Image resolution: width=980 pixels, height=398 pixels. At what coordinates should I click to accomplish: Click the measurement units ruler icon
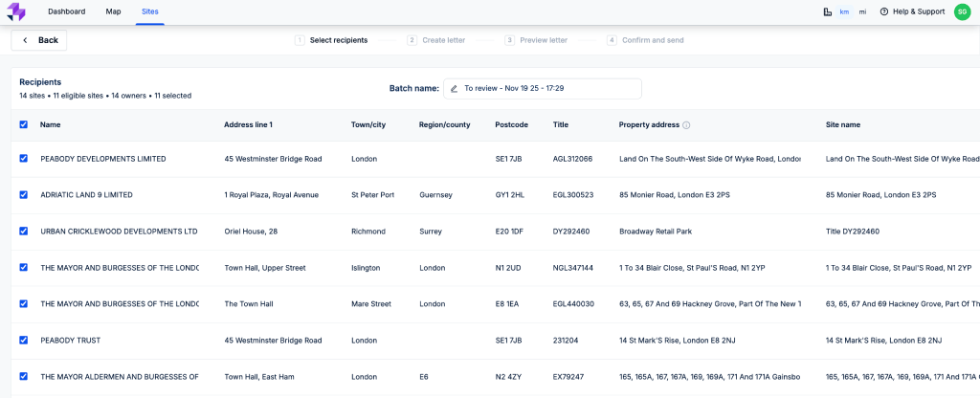tap(827, 11)
